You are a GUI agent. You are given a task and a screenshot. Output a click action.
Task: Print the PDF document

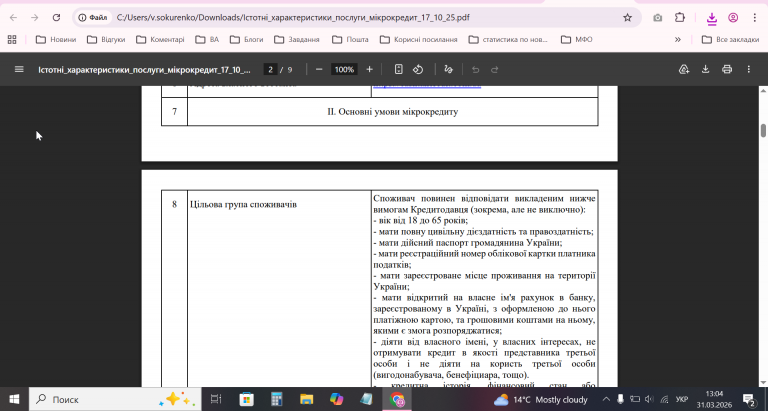coord(727,70)
